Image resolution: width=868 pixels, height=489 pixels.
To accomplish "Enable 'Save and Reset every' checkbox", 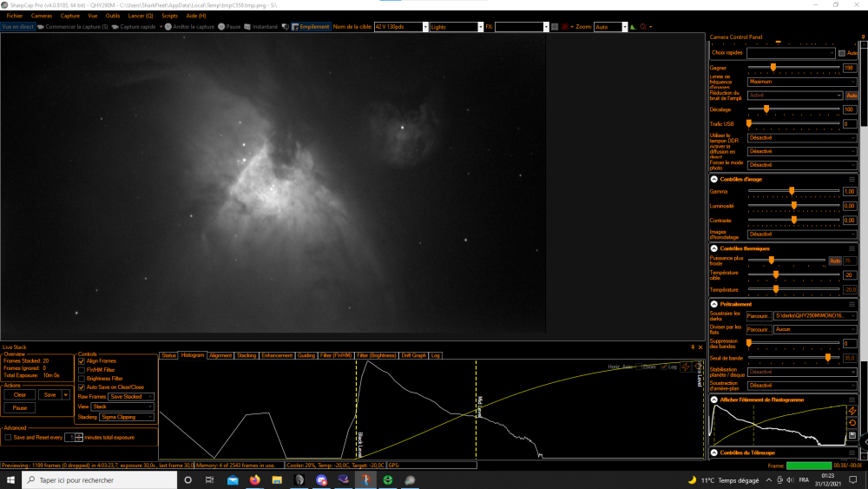I will (9, 438).
